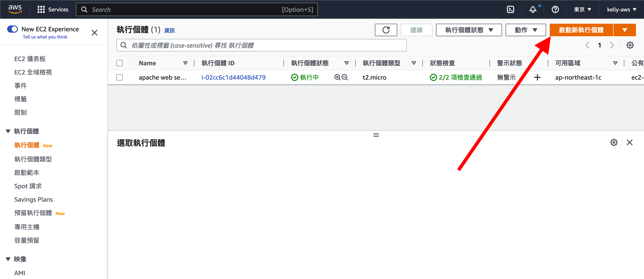Go to previous page of instances

coord(587,45)
